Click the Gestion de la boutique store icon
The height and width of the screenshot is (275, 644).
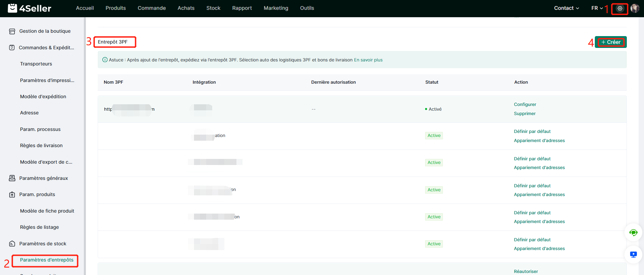(12, 31)
